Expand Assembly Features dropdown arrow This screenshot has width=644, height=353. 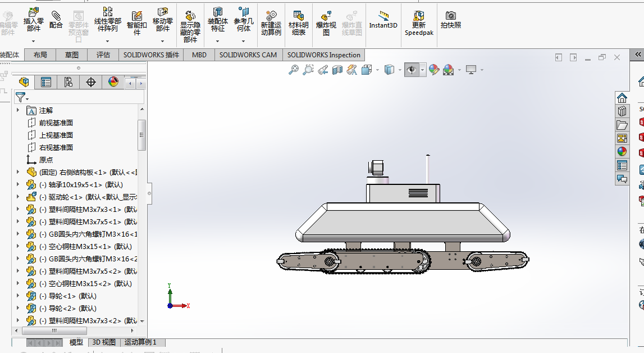[218, 41]
